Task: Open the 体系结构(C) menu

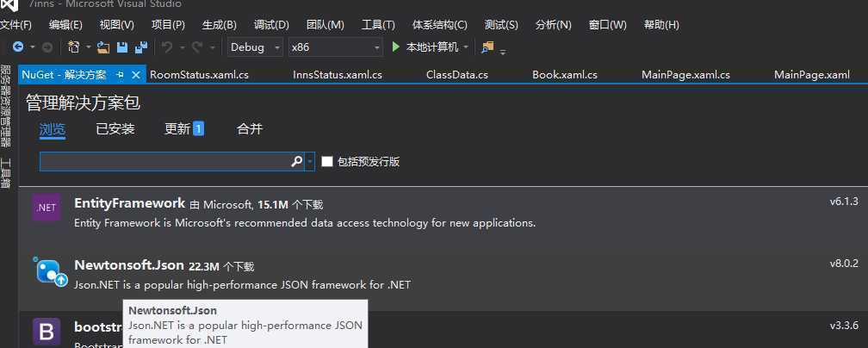Action: tap(439, 25)
